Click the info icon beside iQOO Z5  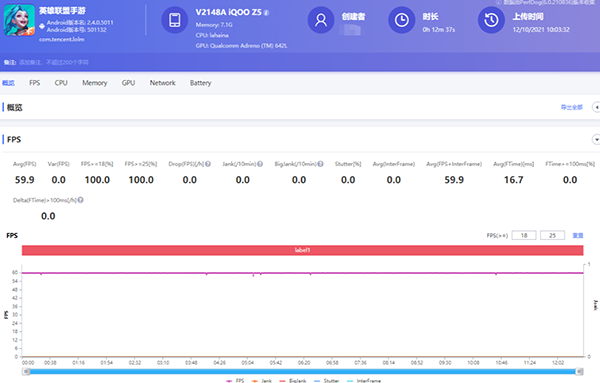click(x=266, y=13)
